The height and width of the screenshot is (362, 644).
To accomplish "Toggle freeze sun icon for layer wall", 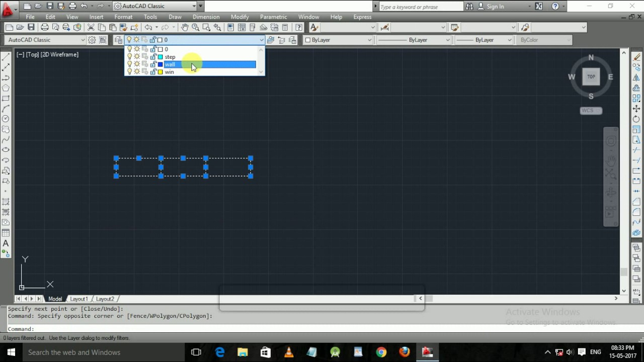I will tap(136, 64).
